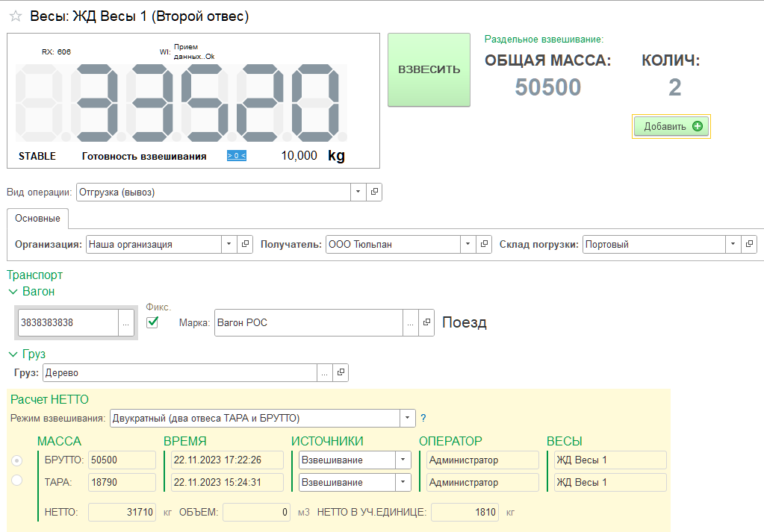The image size is (764, 532).
Task: Expand Вид операции dropdown list
Action: (358, 193)
